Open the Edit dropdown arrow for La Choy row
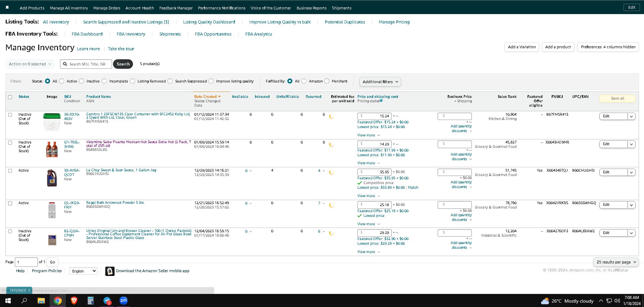 point(631,172)
